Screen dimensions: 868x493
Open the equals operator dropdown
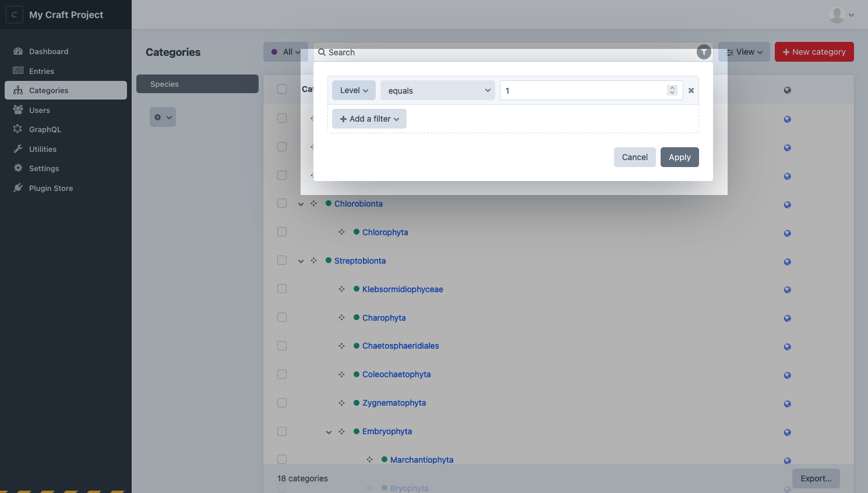tap(437, 91)
